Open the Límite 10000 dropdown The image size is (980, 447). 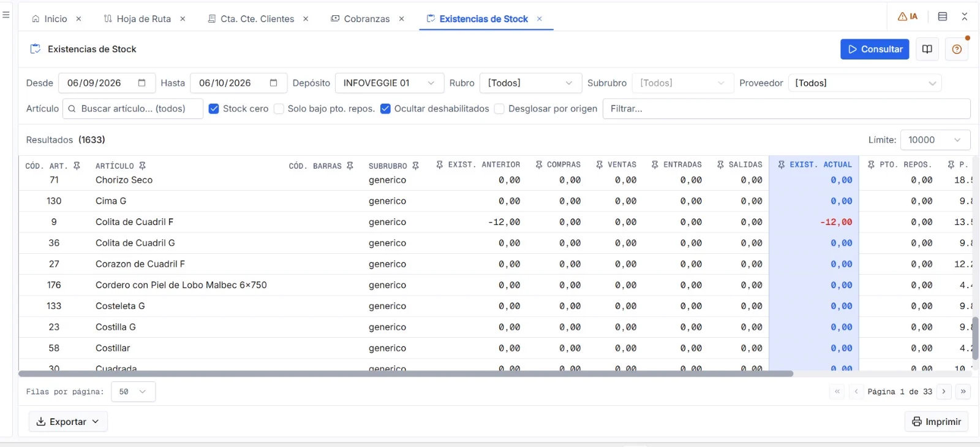[x=935, y=140]
